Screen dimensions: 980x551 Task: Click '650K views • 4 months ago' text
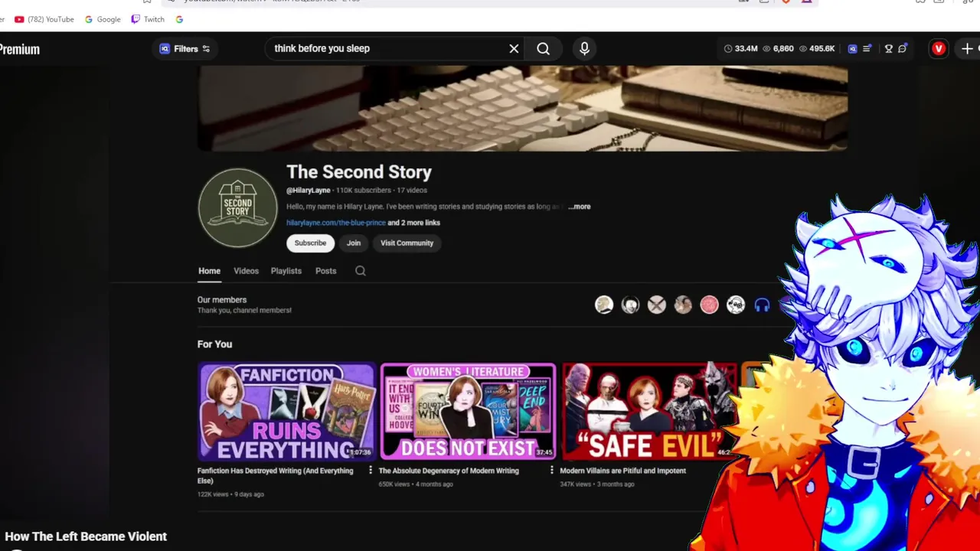[x=415, y=484]
